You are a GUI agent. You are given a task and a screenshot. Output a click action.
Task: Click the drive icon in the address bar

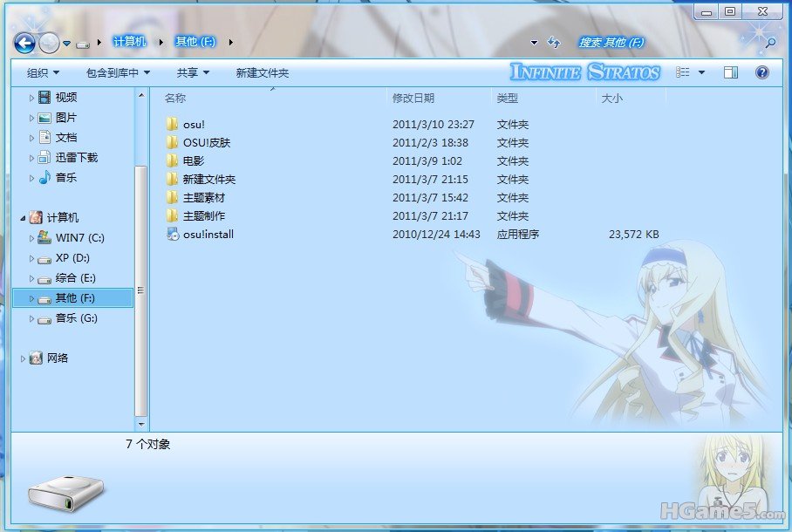(83, 44)
